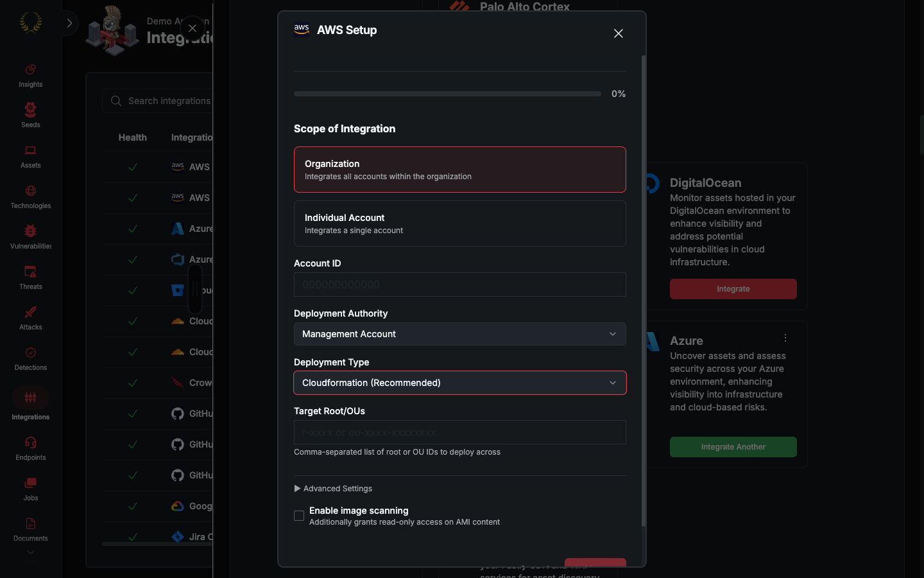Click the first Cloudflare row icon
924x578 pixels.
178,321
